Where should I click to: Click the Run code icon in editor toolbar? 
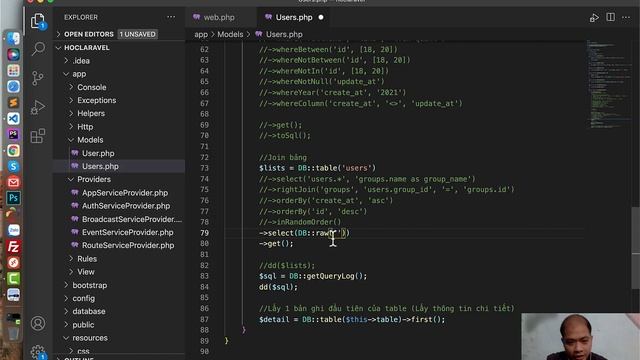pyautogui.click(x=594, y=18)
